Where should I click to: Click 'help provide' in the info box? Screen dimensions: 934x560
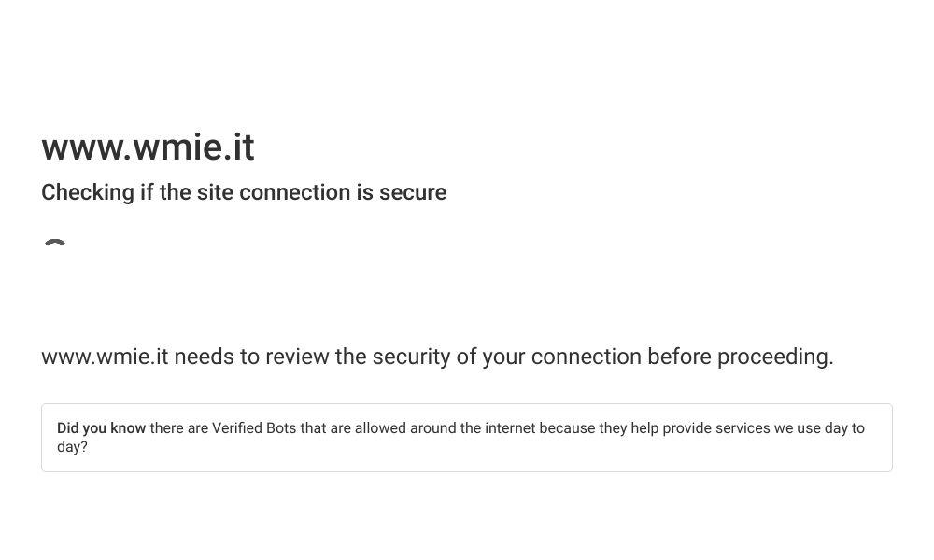tap(672, 427)
